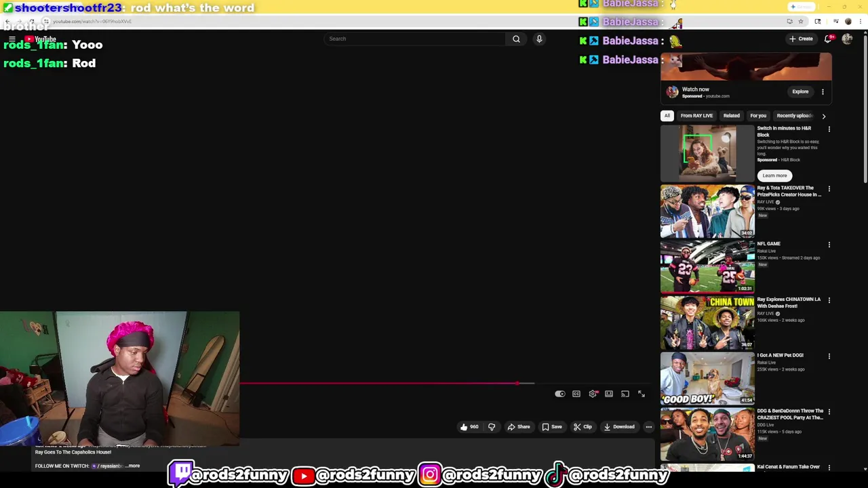Open NFL GAME video thumbnail
This screenshot has width=868, height=488.
(x=707, y=267)
